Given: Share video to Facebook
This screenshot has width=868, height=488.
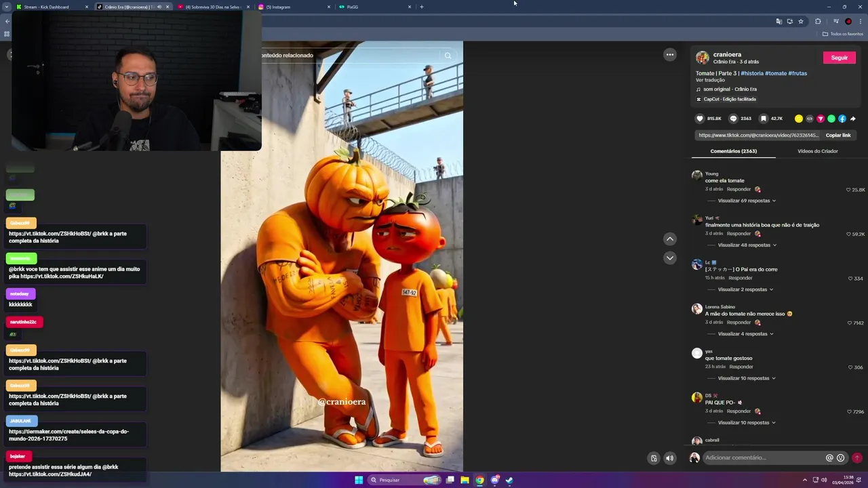Looking at the screenshot, I should pyautogui.click(x=842, y=119).
